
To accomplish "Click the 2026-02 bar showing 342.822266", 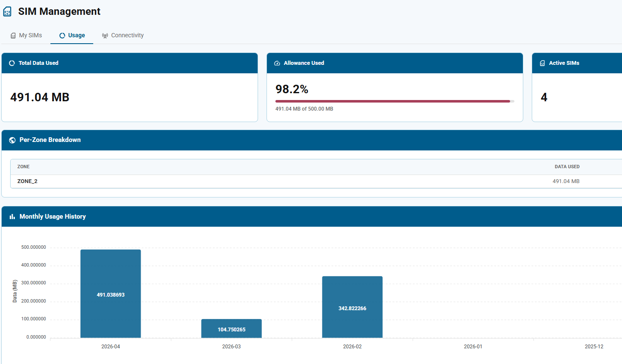I will (352, 307).
